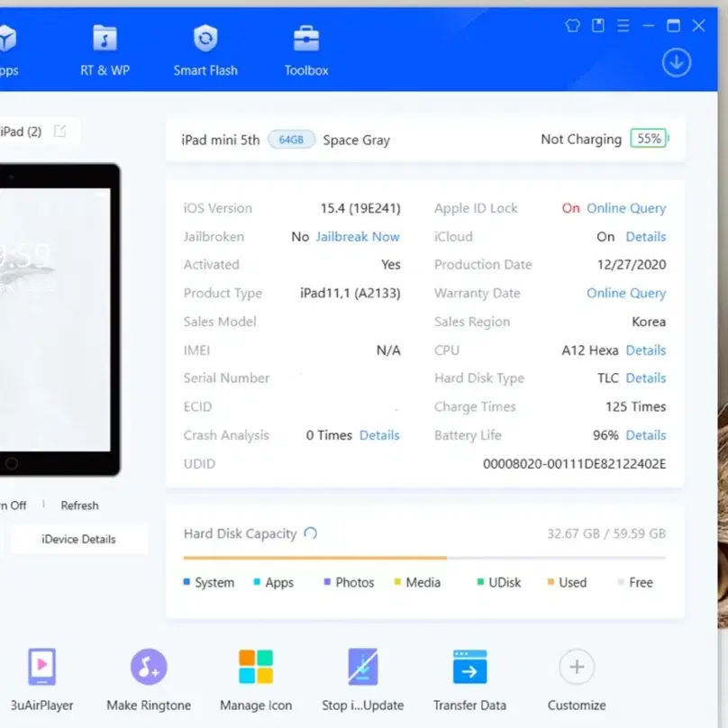Click the Product Type value iPad11,1 (A2133)

click(x=350, y=294)
